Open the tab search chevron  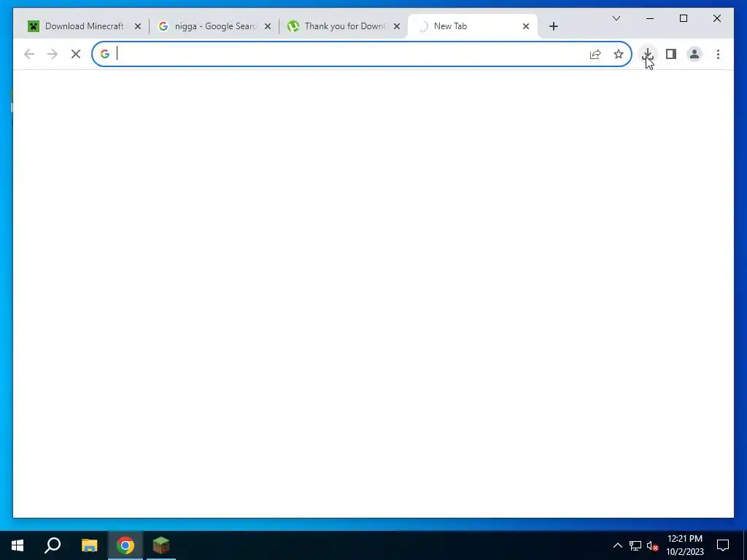tap(616, 18)
